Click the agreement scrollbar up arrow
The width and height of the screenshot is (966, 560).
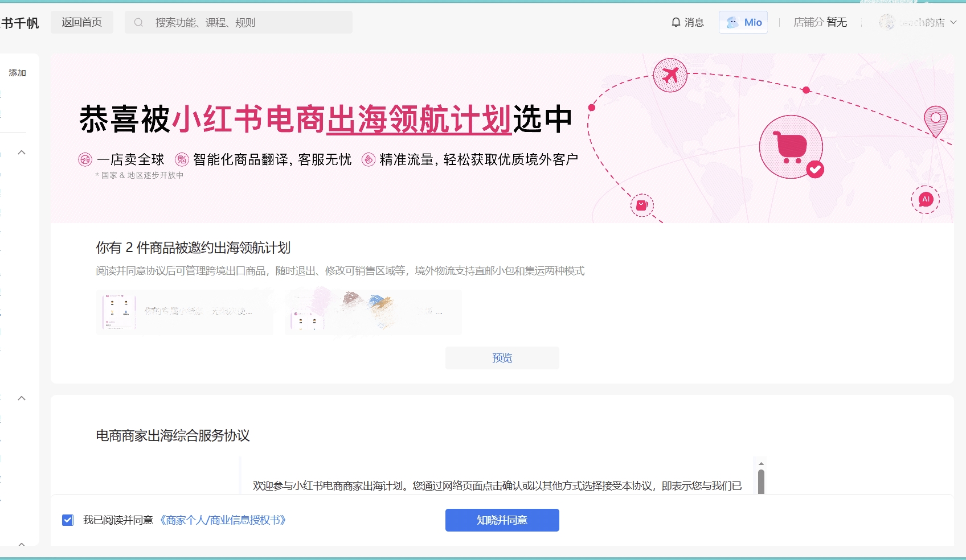pos(761,464)
